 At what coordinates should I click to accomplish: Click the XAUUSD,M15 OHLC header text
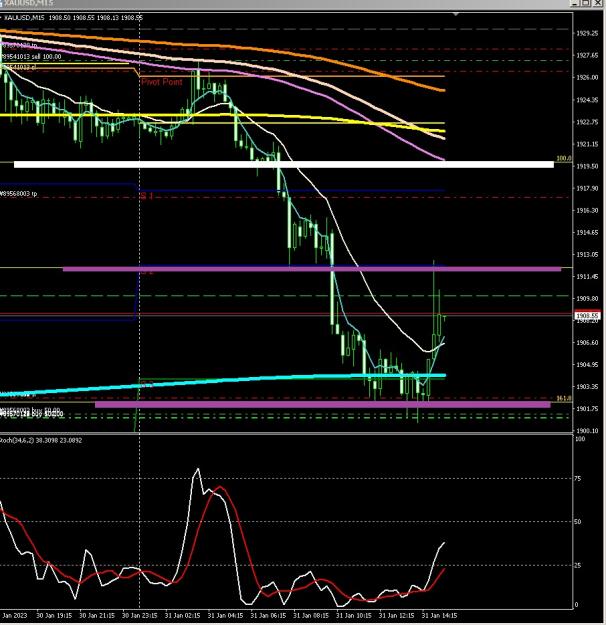pyautogui.click(x=73, y=18)
